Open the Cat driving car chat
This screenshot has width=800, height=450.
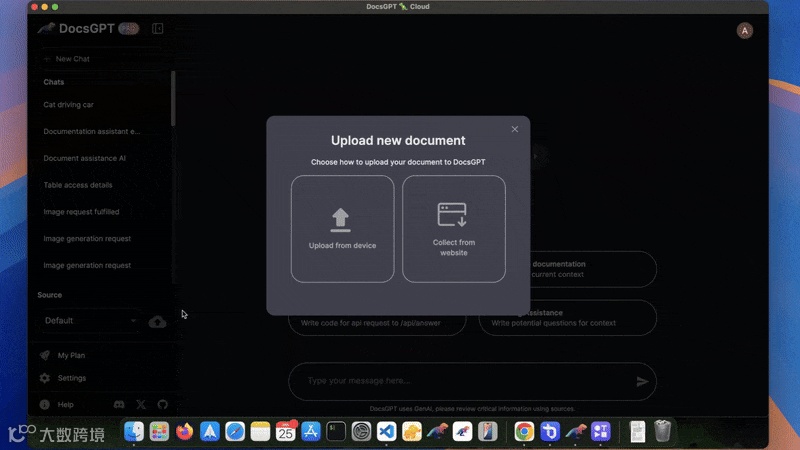(x=68, y=105)
